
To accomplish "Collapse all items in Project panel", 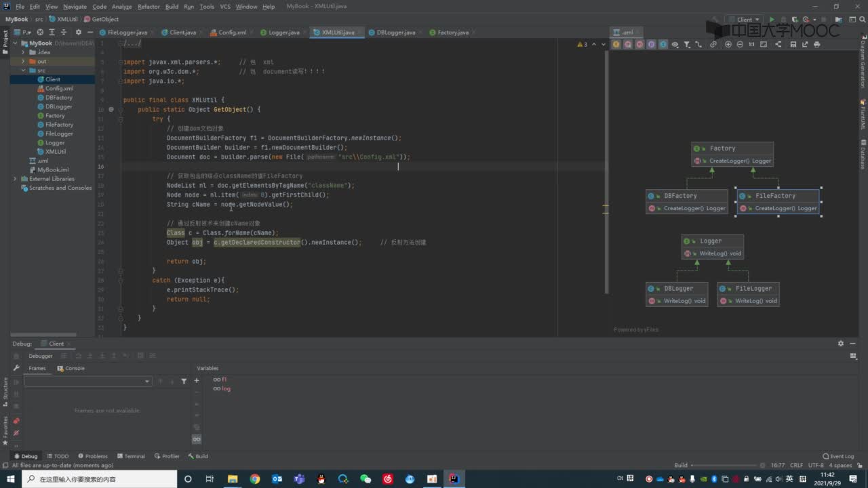I will [63, 32].
